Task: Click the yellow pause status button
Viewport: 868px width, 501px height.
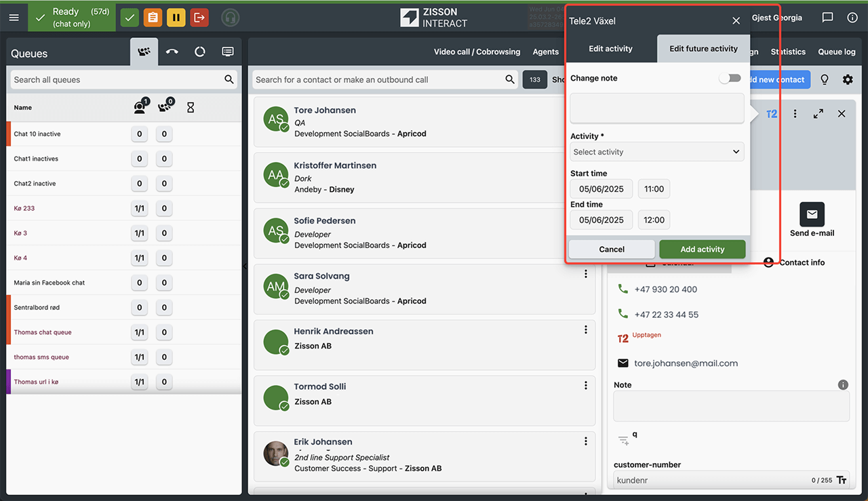Action: [x=176, y=18]
